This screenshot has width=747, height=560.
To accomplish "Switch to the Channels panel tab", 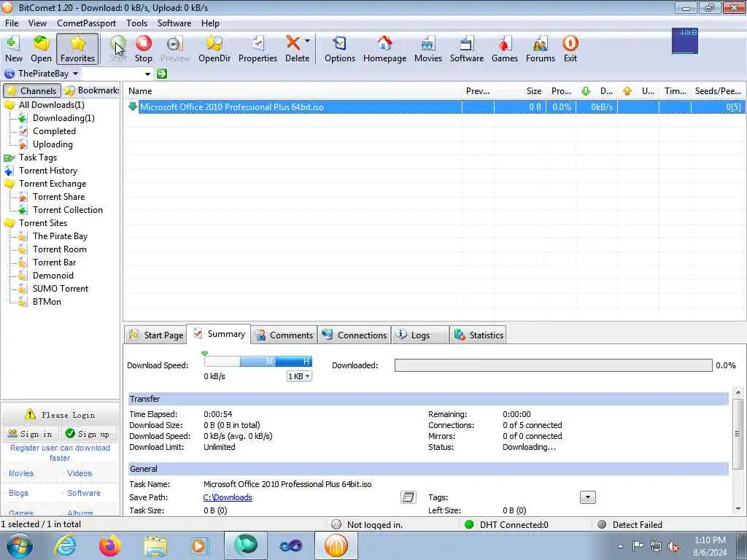I will (32, 90).
